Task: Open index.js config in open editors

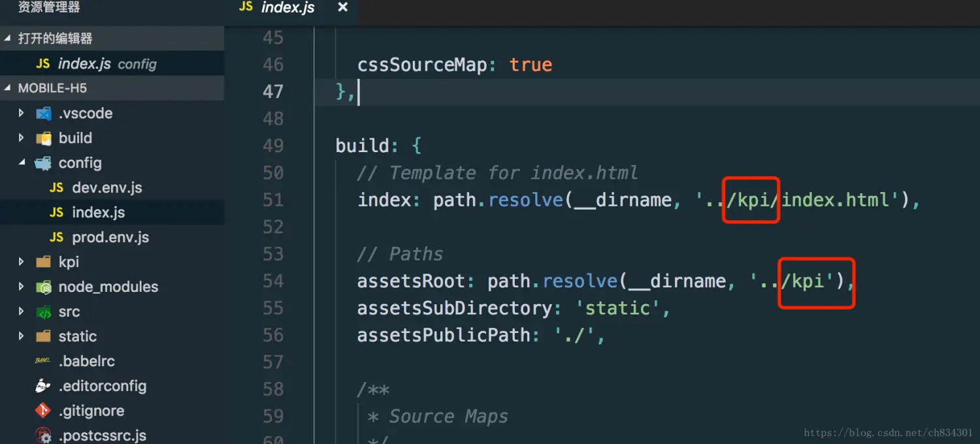Action: tap(112, 63)
